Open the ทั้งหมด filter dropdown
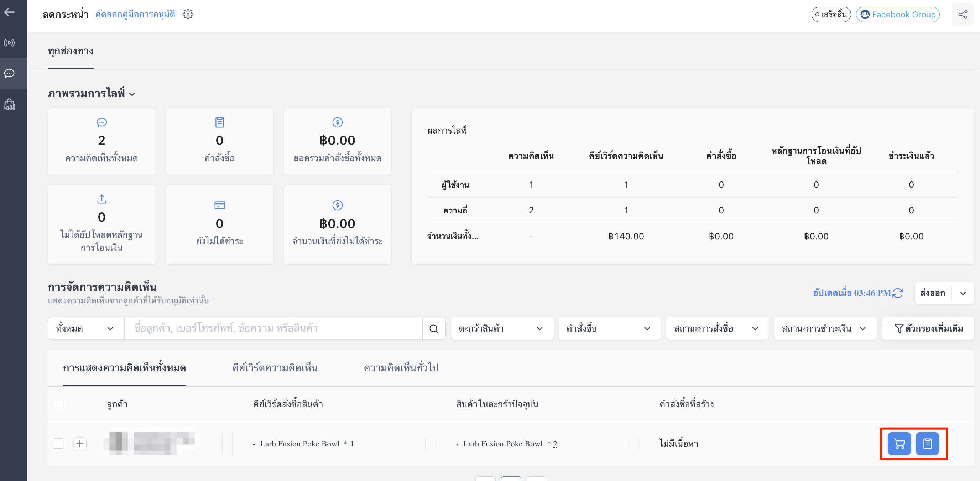980x481 pixels. pos(86,329)
